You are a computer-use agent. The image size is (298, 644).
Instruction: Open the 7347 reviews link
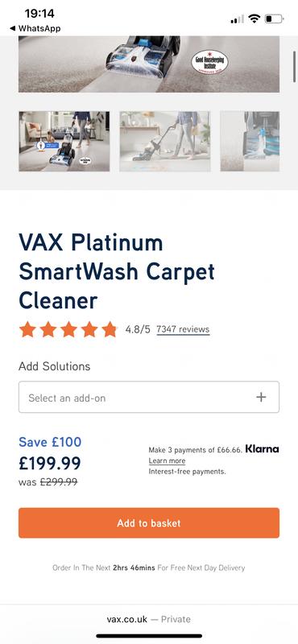coord(183,329)
